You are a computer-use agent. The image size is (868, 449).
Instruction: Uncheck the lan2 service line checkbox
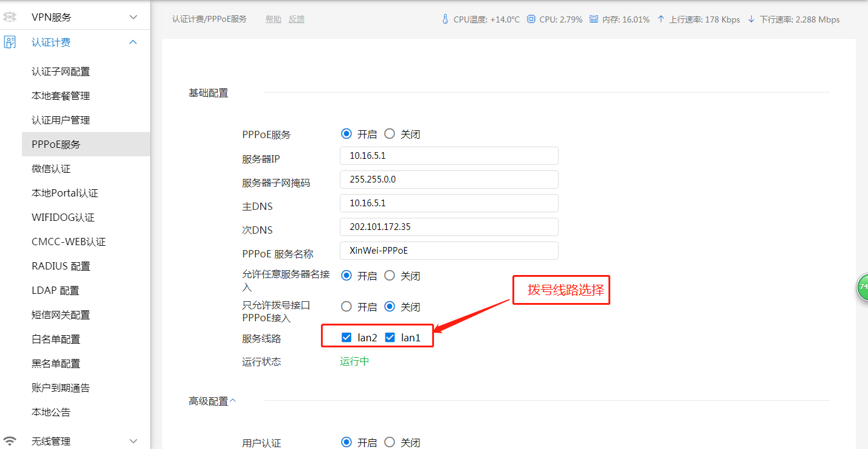click(x=346, y=337)
